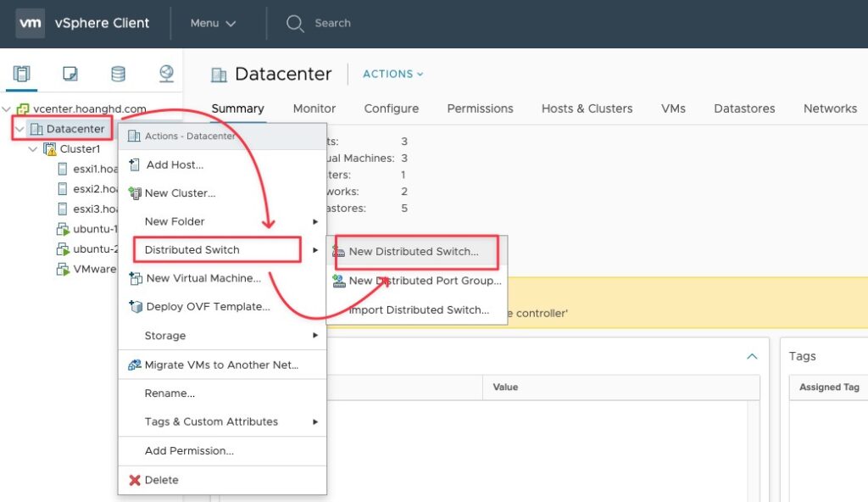Choose Migrate VMs to Another Net... entry
This screenshot has width=868, height=502.
(222, 365)
